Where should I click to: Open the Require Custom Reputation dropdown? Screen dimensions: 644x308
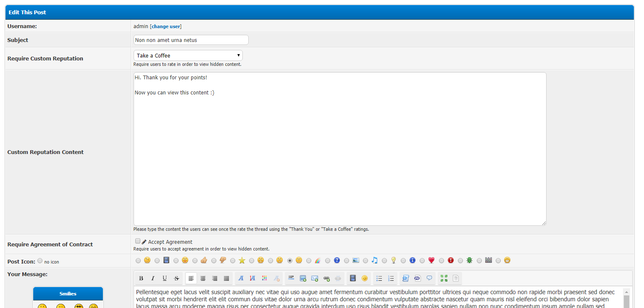click(188, 55)
